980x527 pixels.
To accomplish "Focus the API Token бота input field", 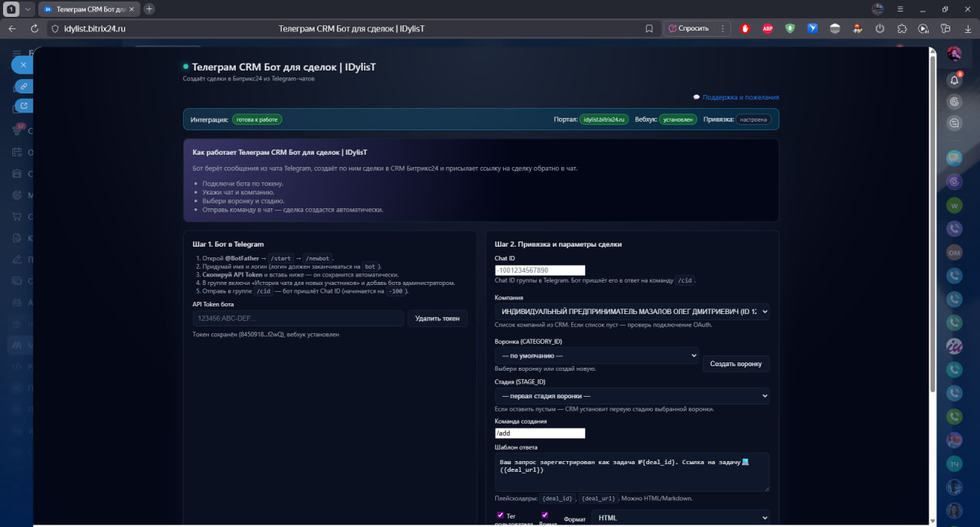I will click(x=298, y=318).
